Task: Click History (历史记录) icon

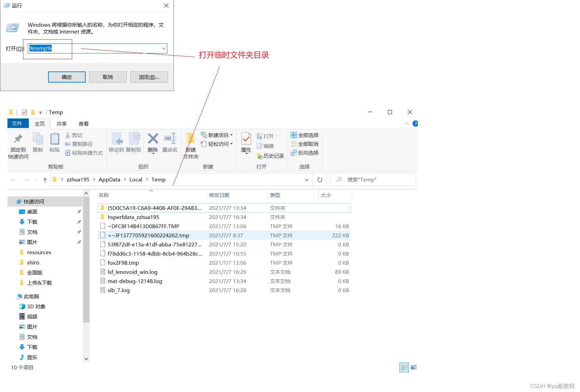Action: click(x=260, y=156)
